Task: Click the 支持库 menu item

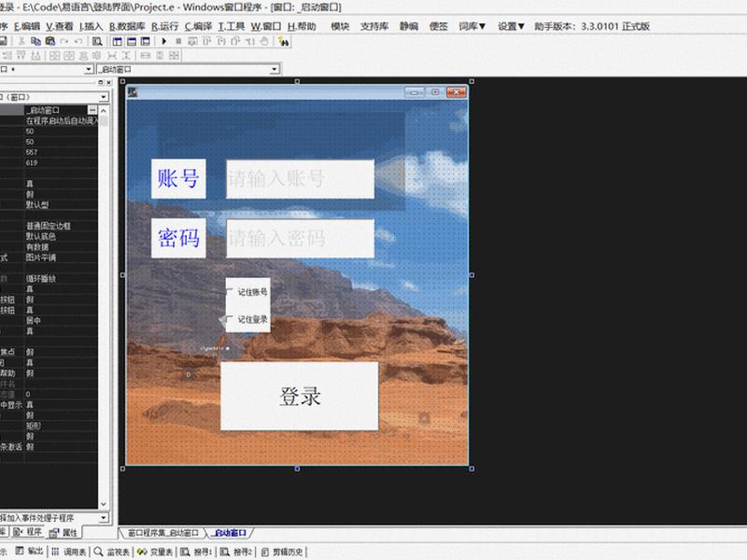Action: 374,26
